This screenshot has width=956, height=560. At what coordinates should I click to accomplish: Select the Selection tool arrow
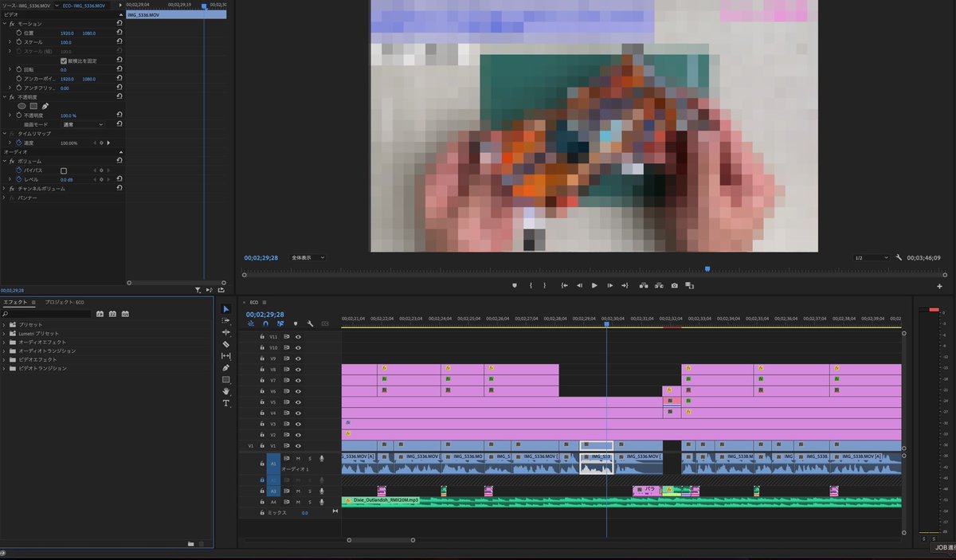[x=225, y=309]
